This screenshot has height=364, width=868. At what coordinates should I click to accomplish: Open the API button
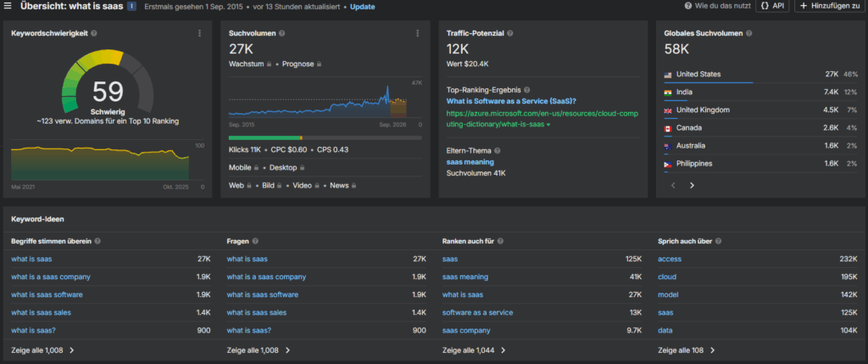772,6
